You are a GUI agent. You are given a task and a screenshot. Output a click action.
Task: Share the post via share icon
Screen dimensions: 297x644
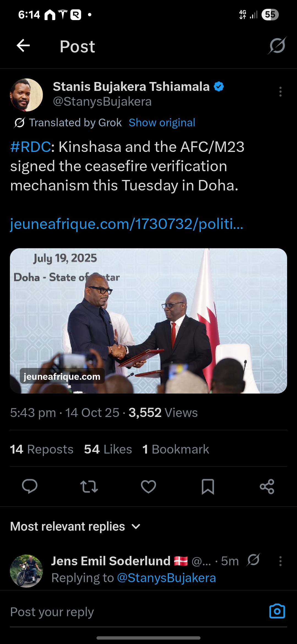pos(267,486)
